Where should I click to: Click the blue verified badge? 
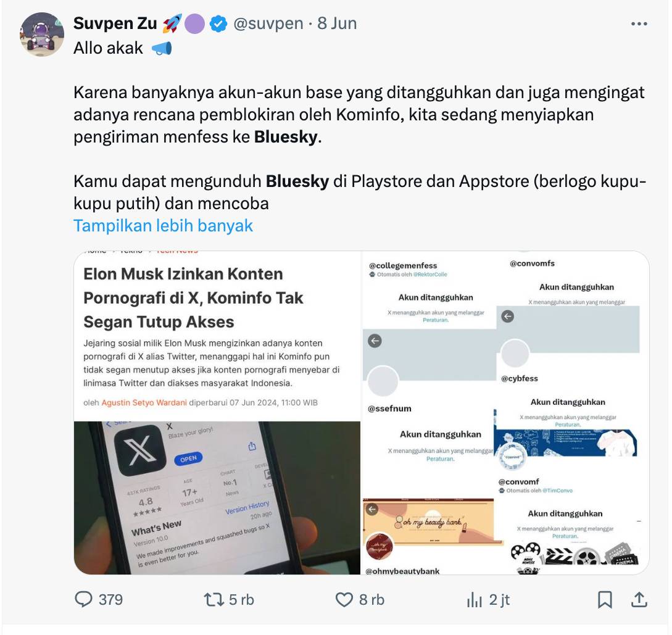(x=218, y=23)
